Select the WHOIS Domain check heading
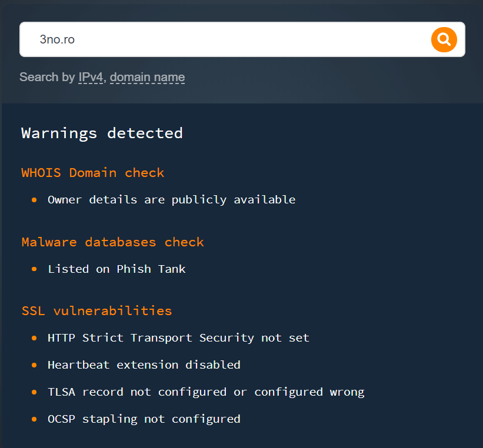Viewport: 483px width, 448px height. 93,173
